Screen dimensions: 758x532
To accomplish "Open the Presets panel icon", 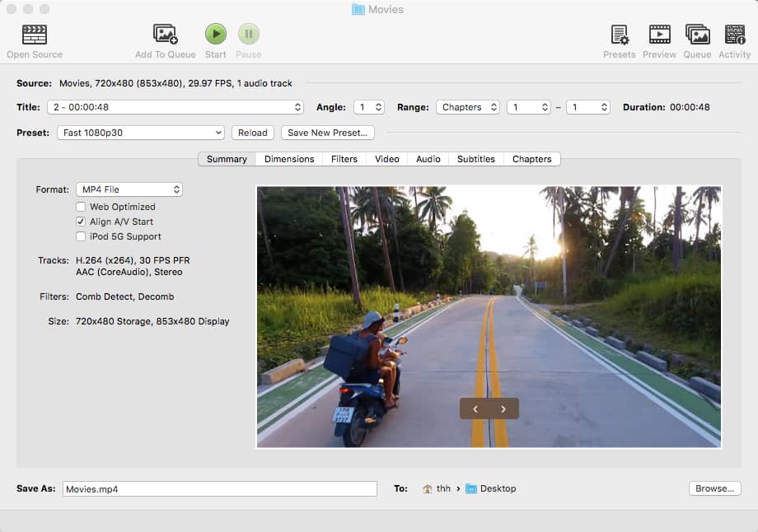I will pyautogui.click(x=619, y=35).
